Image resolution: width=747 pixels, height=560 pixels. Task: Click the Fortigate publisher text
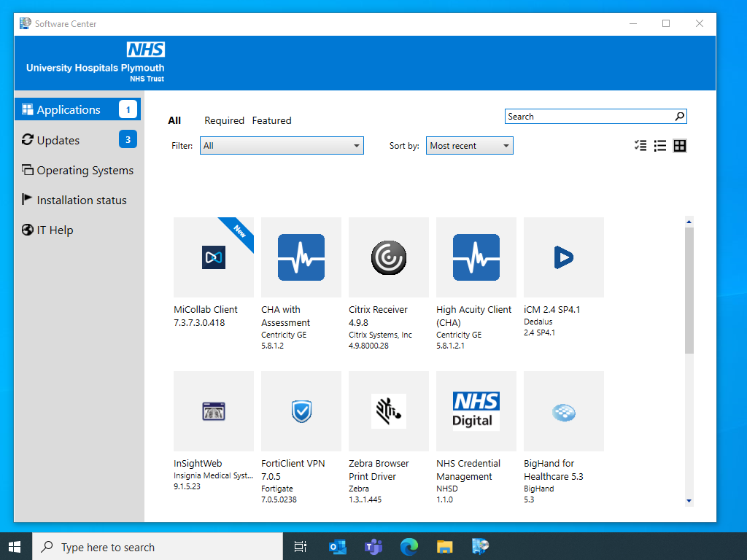276,489
